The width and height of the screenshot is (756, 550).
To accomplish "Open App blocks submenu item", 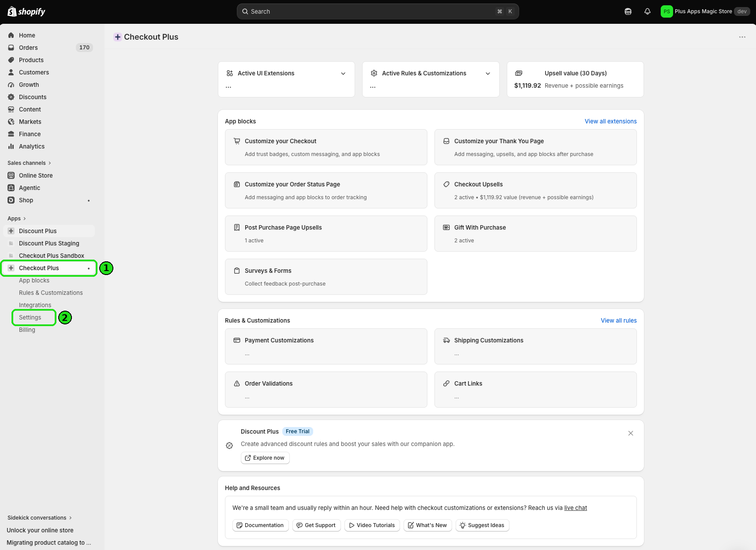I will (x=34, y=280).
